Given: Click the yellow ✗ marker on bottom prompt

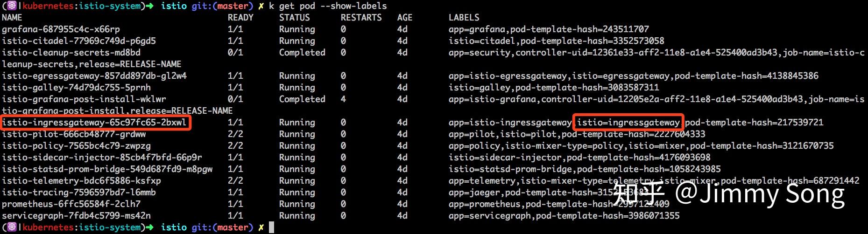Looking at the screenshot, I should tap(261, 227).
